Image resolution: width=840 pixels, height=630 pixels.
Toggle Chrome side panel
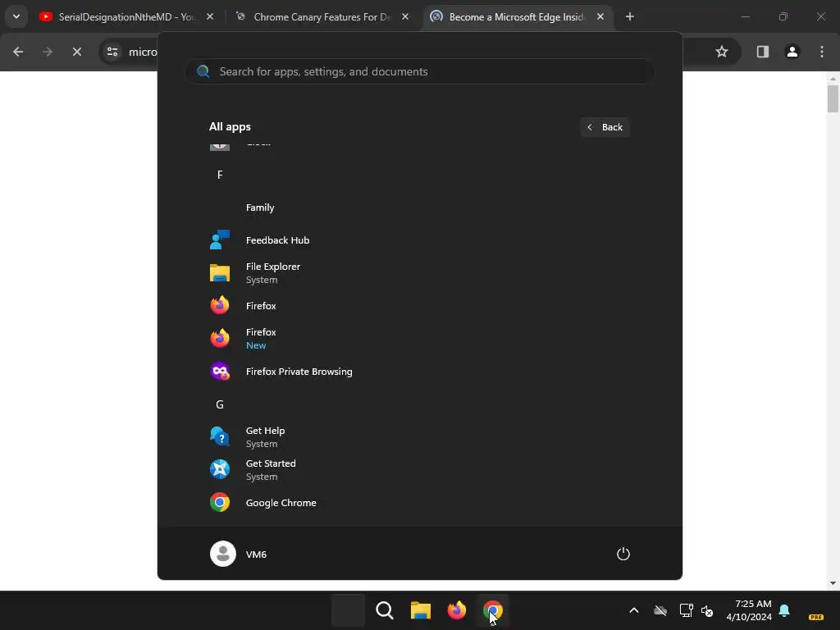[763, 52]
